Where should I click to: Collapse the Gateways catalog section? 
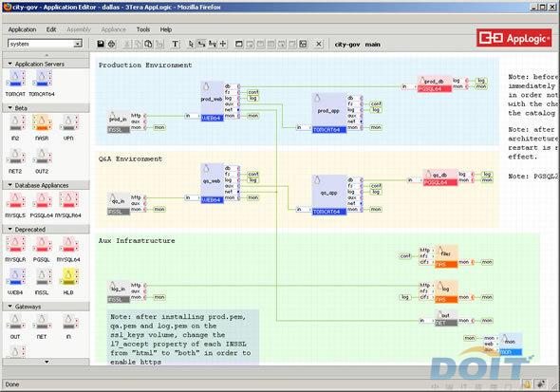click(10, 307)
